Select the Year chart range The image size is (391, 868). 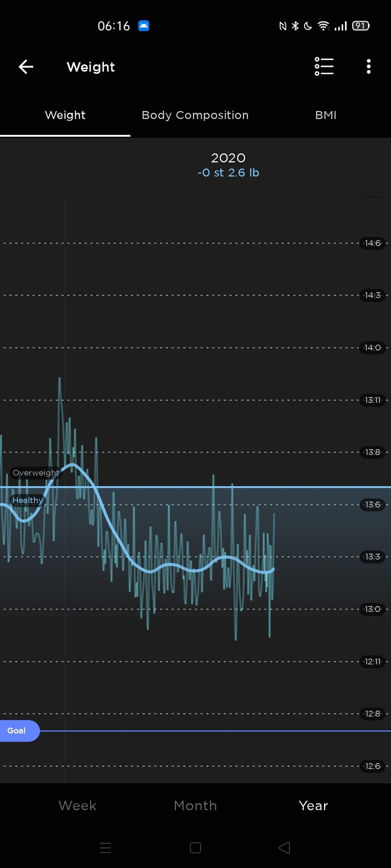pos(313,806)
